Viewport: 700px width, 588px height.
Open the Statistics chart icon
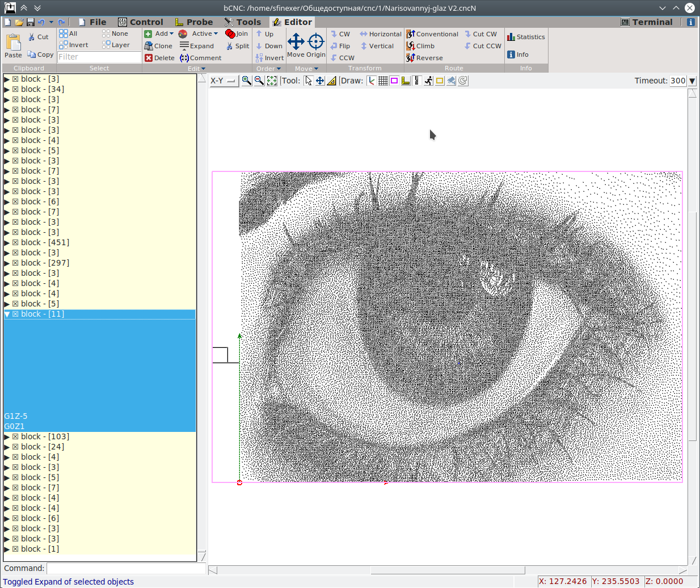511,37
